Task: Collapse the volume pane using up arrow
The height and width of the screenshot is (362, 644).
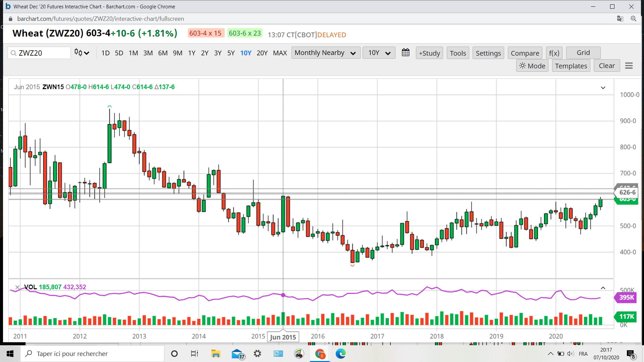Action: [603, 288]
